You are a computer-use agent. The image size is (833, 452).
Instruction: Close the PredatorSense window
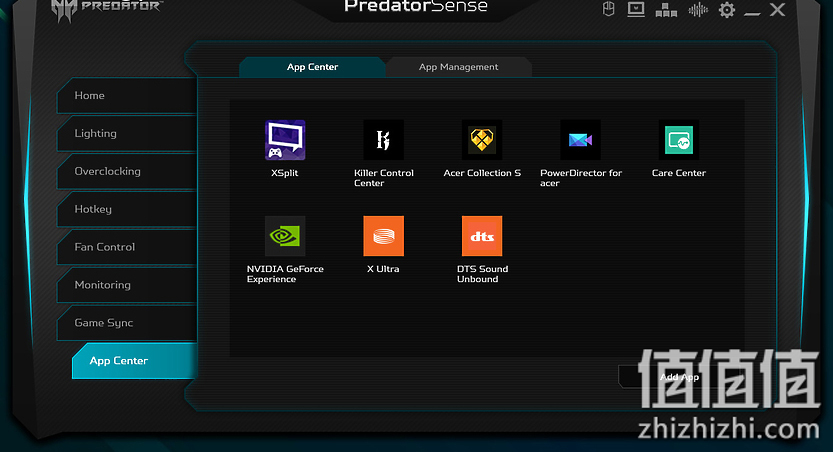(778, 10)
